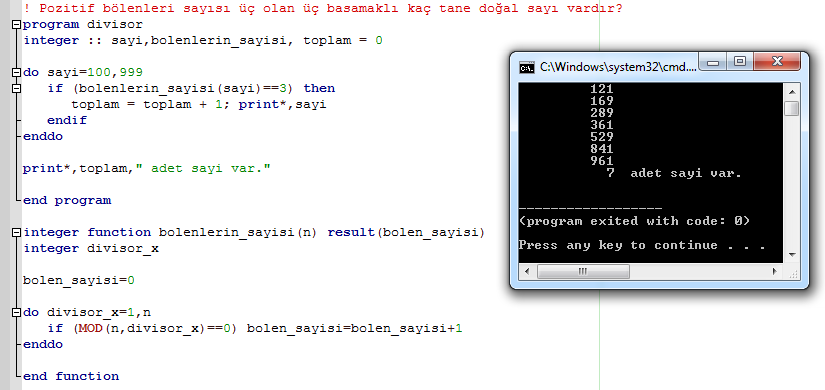Collapse the fold marker beside 'do divisor_x=1,n'
Screen dimensions: 825x390
tap(17, 312)
